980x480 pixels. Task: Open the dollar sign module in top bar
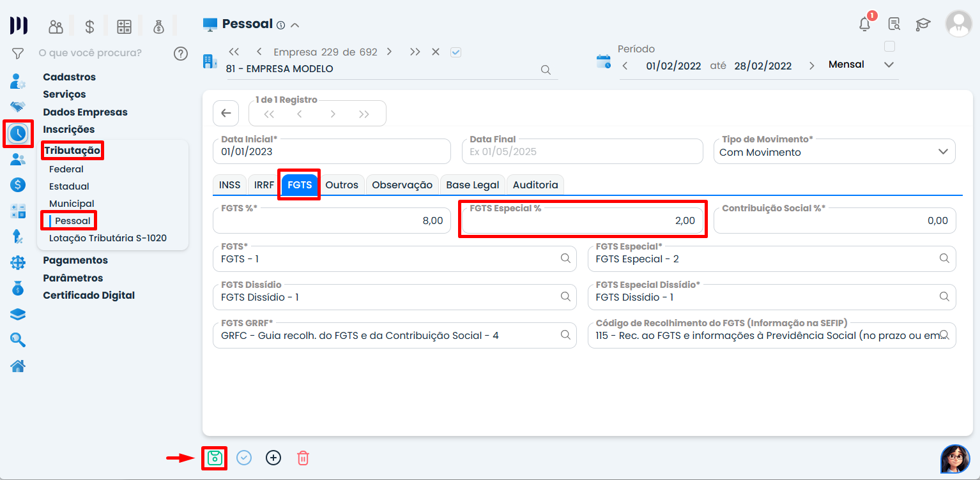click(x=89, y=26)
